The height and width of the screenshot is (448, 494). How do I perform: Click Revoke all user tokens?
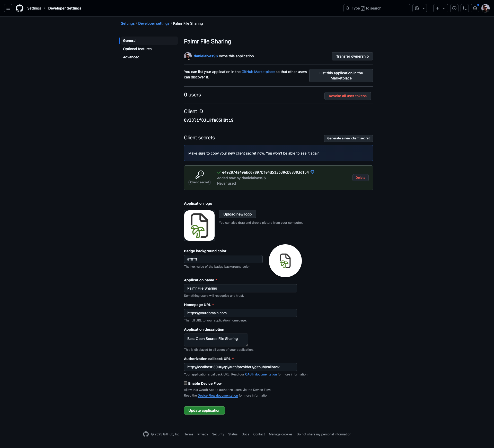tap(348, 96)
